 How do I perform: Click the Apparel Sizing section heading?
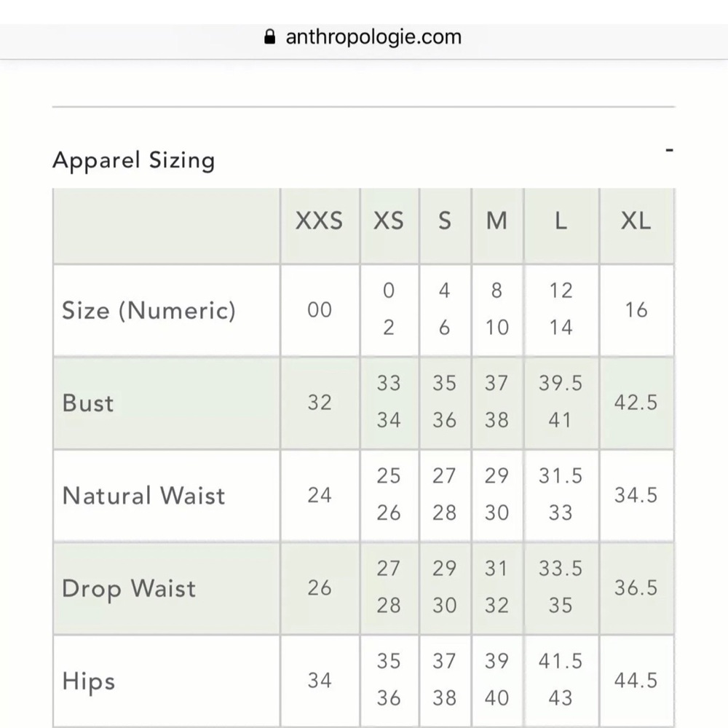pyautogui.click(x=134, y=161)
